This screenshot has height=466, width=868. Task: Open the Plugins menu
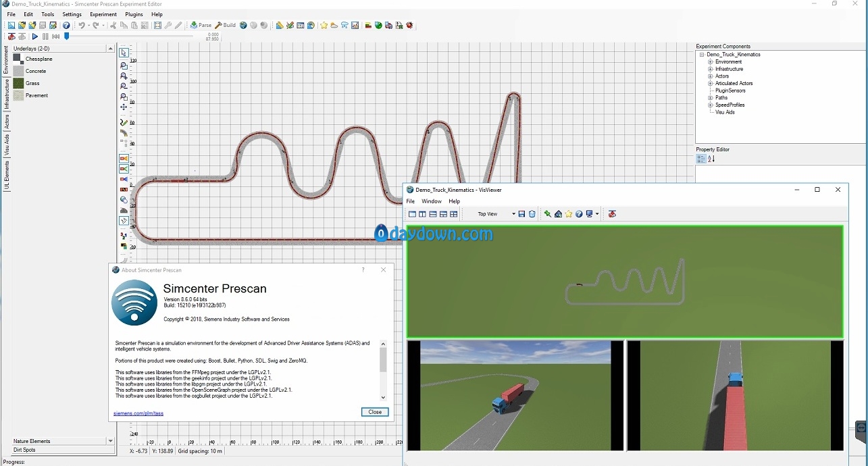pyautogui.click(x=134, y=14)
